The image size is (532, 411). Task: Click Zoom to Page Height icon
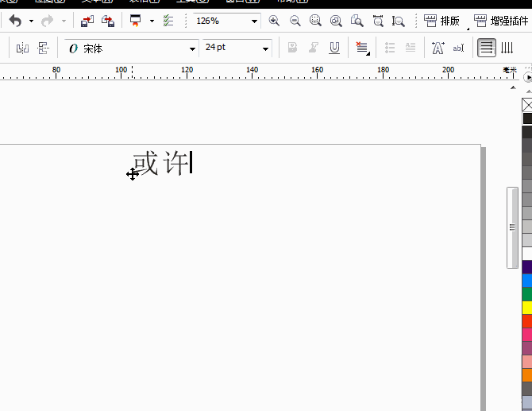point(398,21)
